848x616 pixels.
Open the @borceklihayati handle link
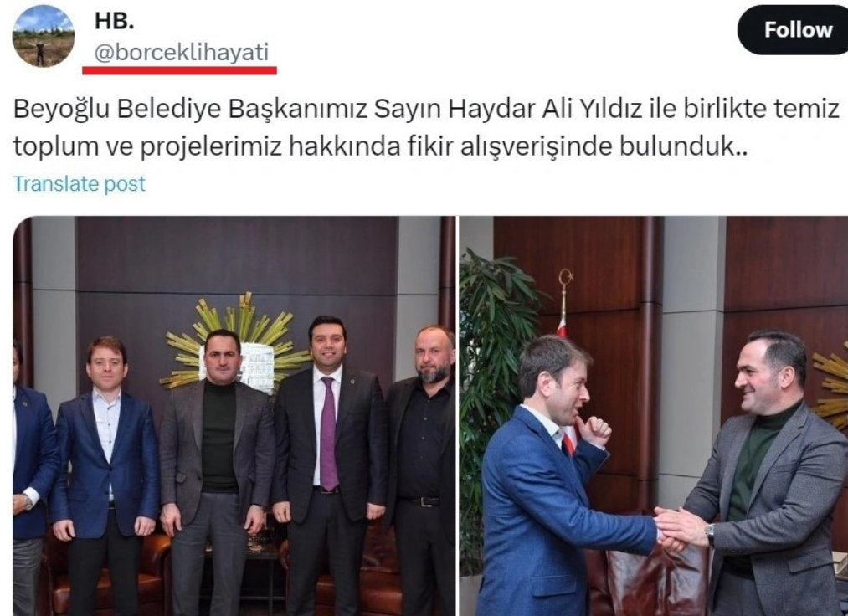[182, 53]
